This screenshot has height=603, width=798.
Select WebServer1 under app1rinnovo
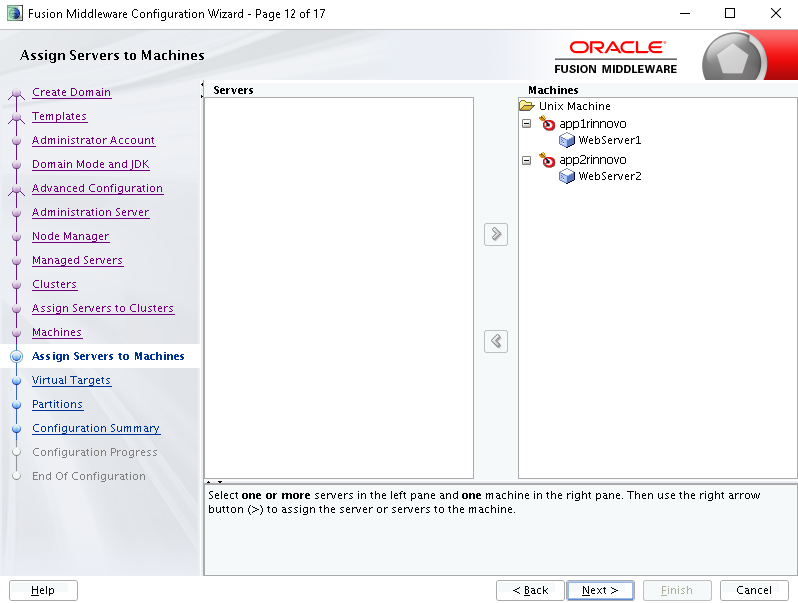click(610, 140)
